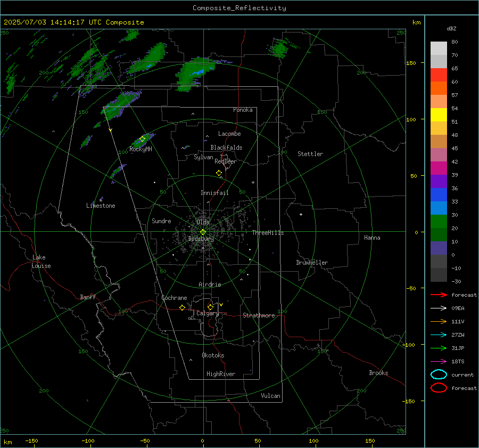
Task: Click the magenta 42-39 dBZ color swatch
Action: click(439, 168)
